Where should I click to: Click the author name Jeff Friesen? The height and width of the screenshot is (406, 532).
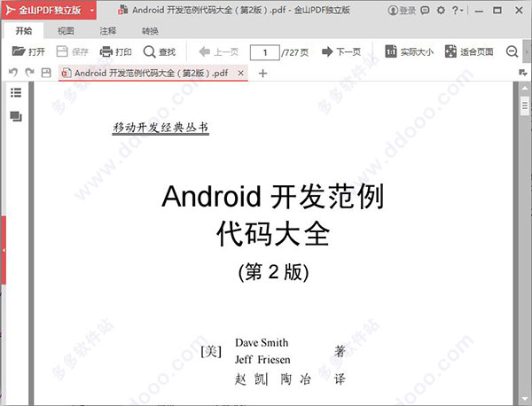pos(262,360)
